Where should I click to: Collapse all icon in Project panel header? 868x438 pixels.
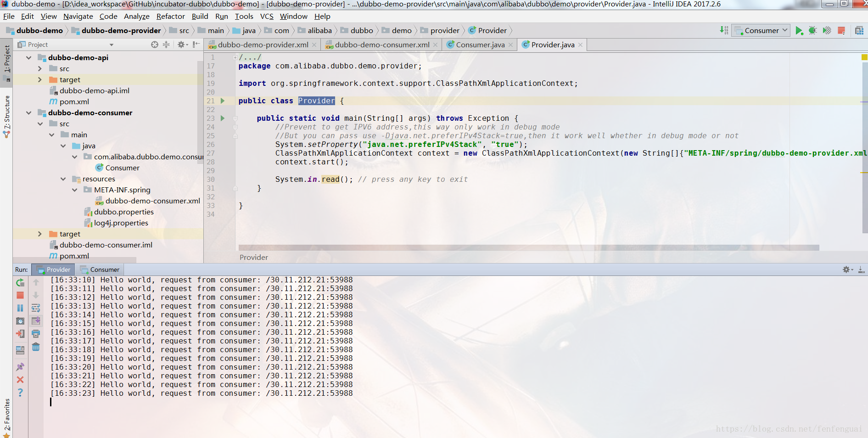[x=166, y=45]
